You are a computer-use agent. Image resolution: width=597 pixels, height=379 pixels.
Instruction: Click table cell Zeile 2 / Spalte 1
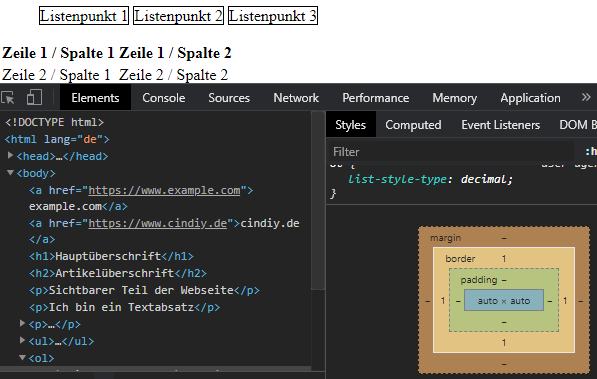[56, 75]
